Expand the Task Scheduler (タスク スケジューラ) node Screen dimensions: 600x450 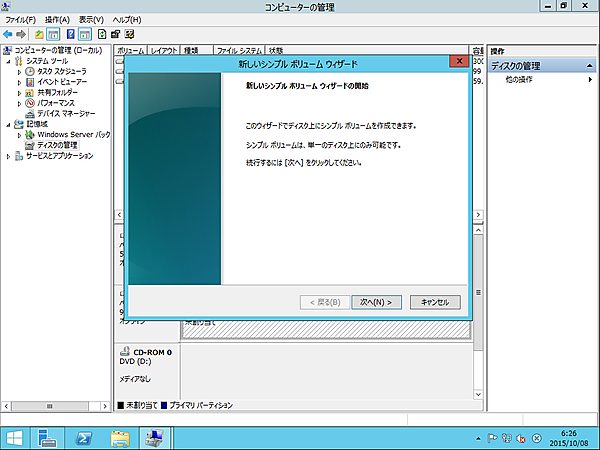point(19,71)
